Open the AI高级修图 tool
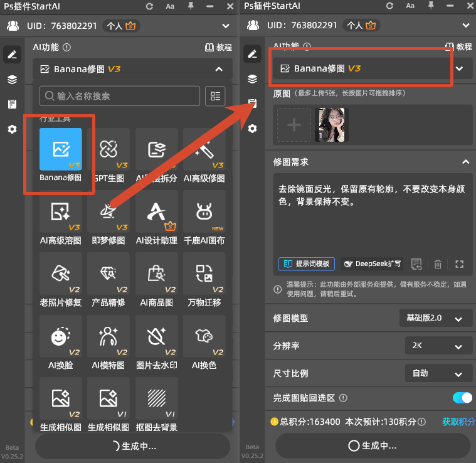 coord(204,149)
